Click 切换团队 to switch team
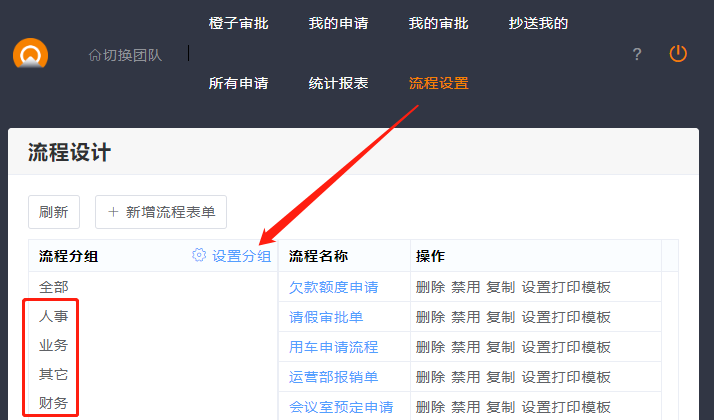Viewport: 714px width, 420px height. coord(125,54)
